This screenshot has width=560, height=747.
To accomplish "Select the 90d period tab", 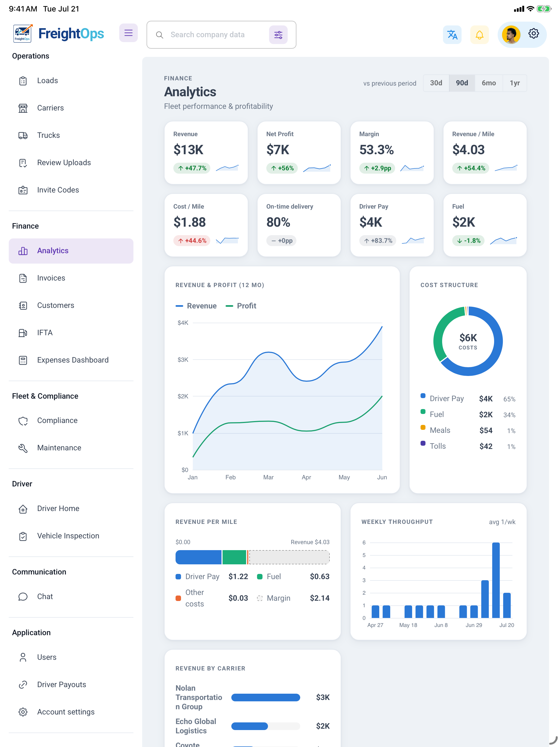I will click(462, 83).
